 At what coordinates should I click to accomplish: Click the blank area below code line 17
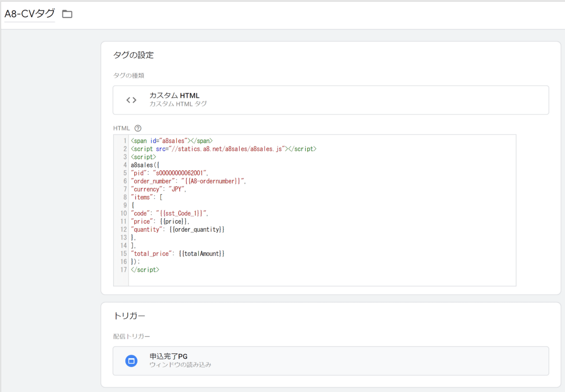click(322, 280)
